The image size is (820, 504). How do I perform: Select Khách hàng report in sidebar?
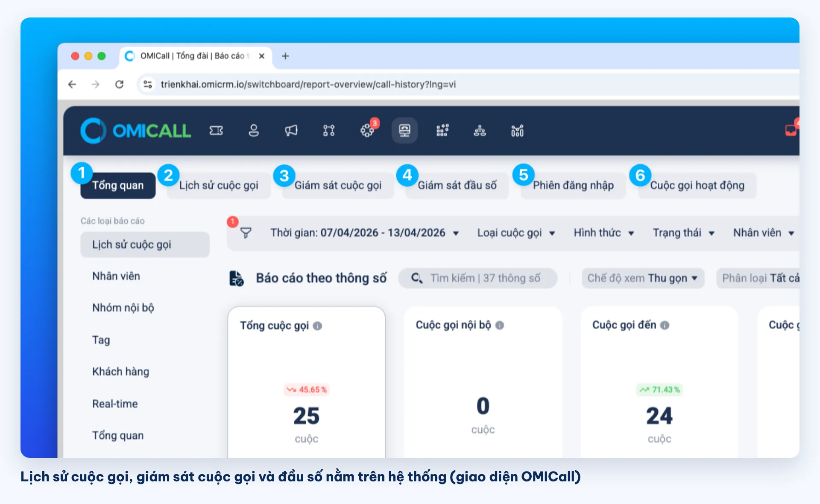pos(121,371)
